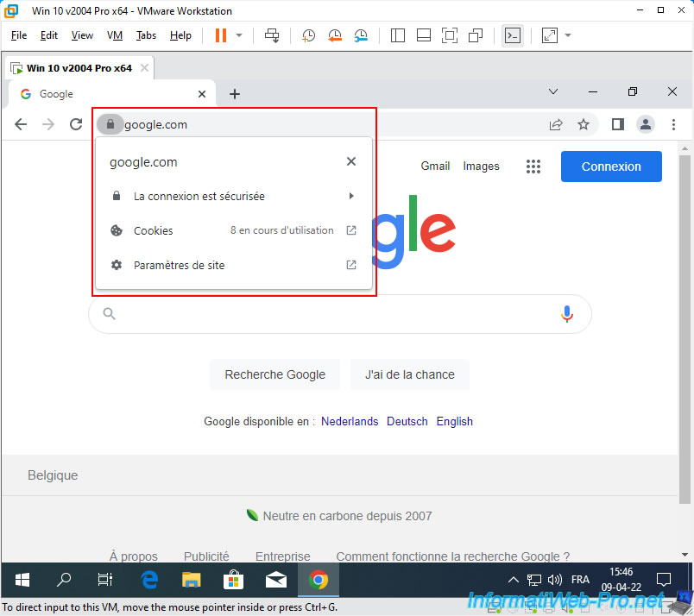Open Microsoft Store from taskbar

tap(233, 580)
